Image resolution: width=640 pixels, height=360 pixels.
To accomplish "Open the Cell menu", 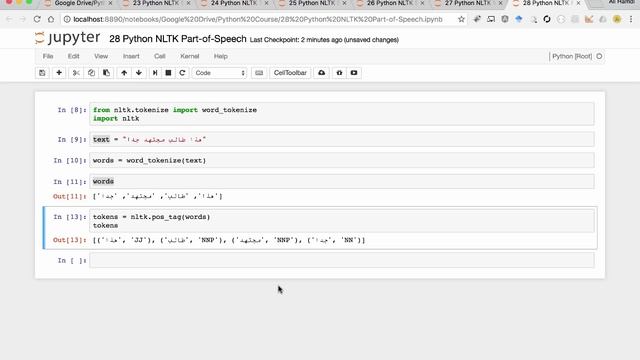I will coord(160,56).
